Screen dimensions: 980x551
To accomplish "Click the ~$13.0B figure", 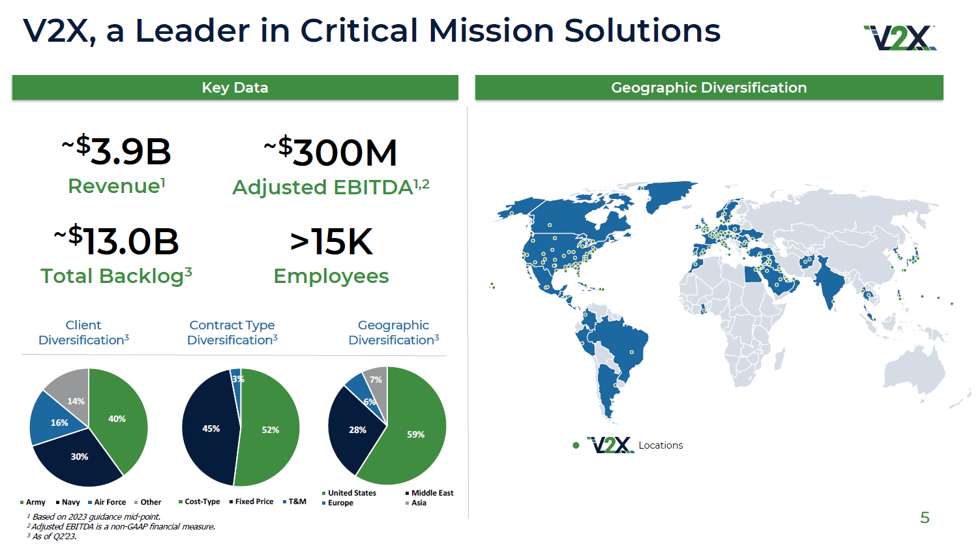I will [116, 240].
